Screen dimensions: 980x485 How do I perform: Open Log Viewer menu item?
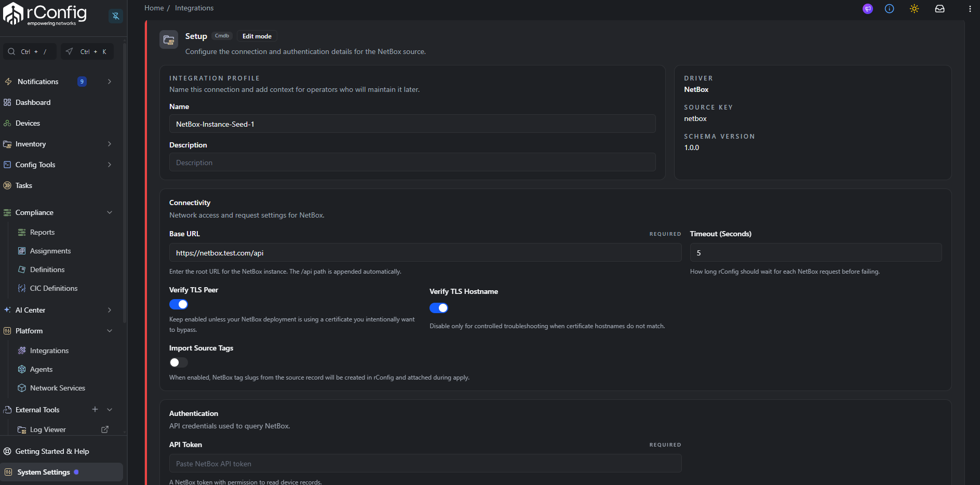[x=48, y=429]
